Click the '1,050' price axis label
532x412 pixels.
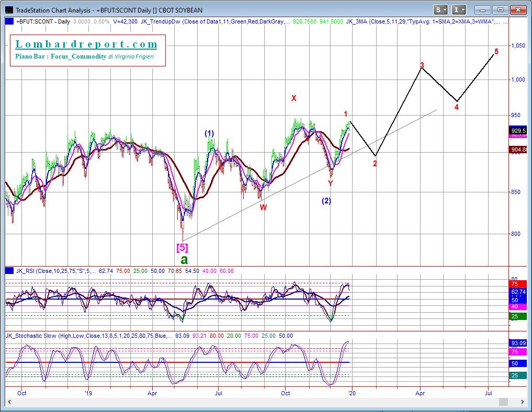[x=518, y=46]
